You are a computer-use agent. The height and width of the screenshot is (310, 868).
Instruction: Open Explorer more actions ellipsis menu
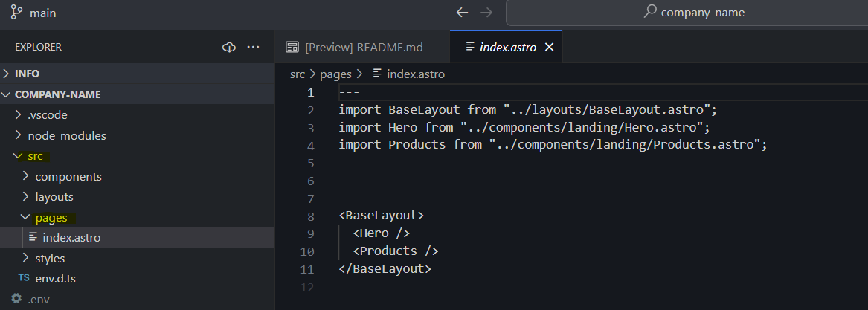tap(253, 47)
